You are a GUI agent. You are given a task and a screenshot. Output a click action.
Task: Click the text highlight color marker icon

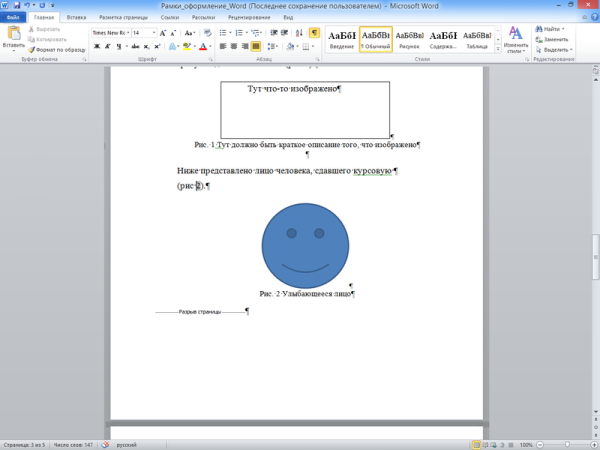click(x=187, y=46)
